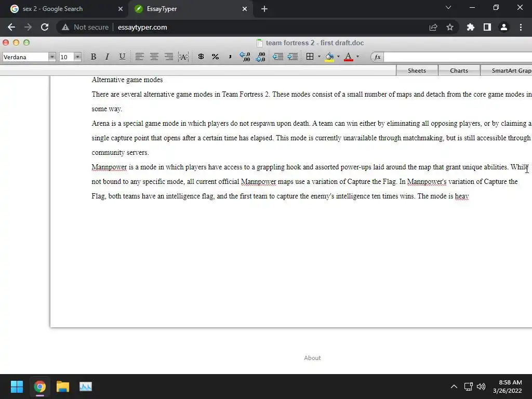
Task: Go back in browser history
Action: pyautogui.click(x=11, y=27)
